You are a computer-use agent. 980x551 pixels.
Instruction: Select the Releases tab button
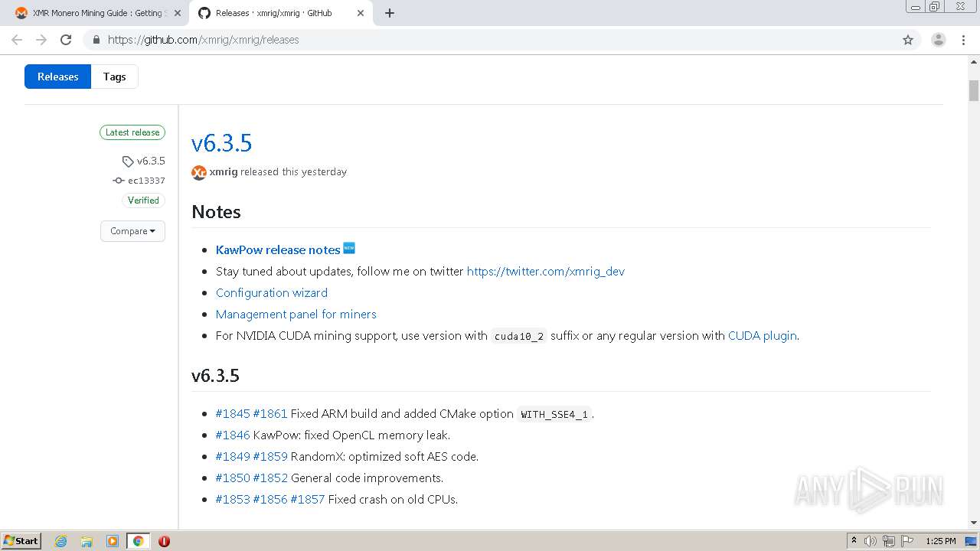coord(58,77)
